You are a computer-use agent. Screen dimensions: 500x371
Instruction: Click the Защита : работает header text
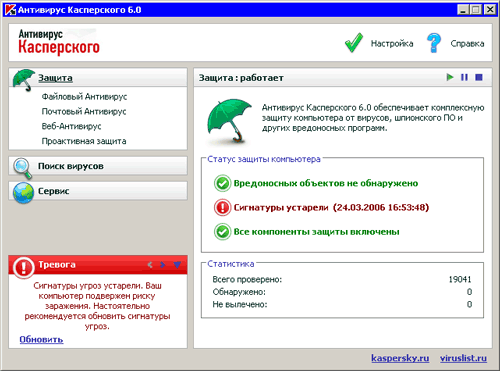[241, 78]
